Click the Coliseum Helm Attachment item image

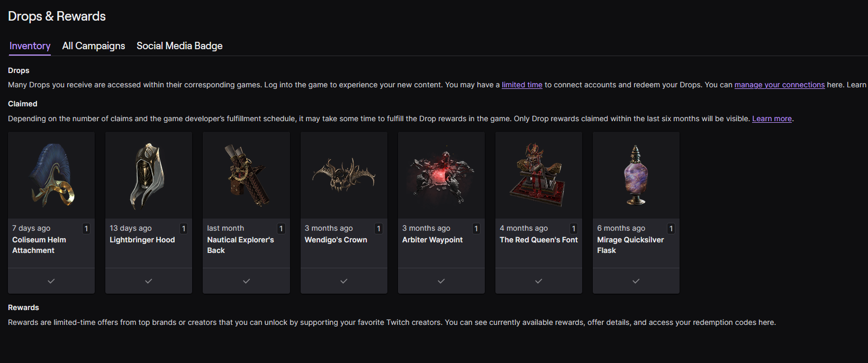click(x=51, y=175)
